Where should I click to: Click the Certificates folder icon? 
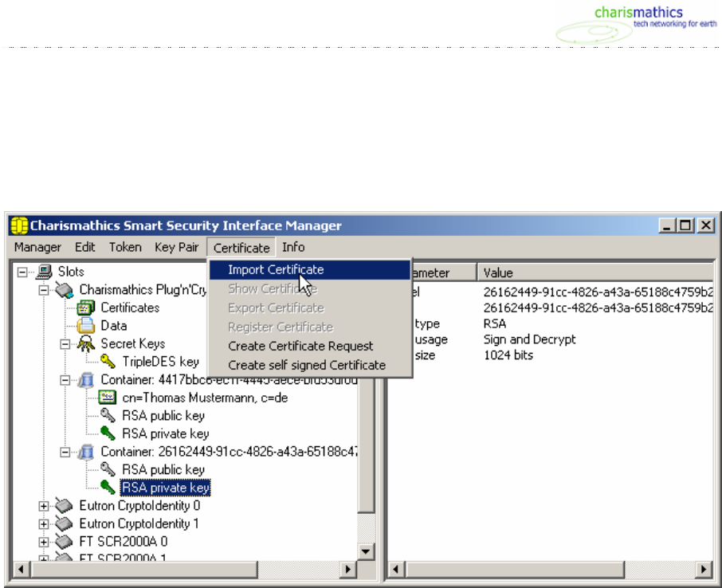coord(86,308)
